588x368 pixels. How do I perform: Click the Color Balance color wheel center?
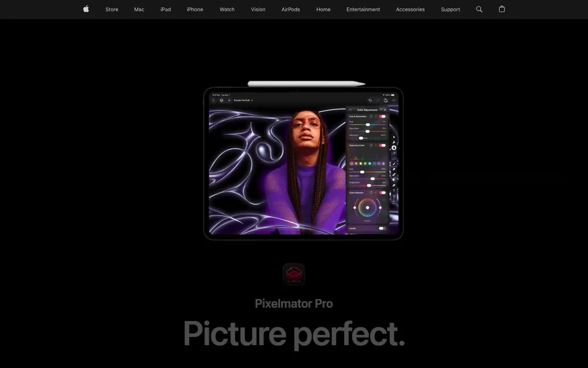pos(368,208)
